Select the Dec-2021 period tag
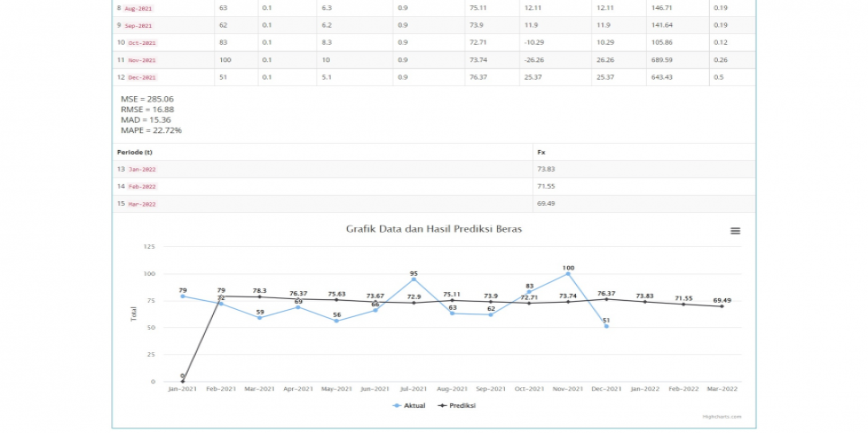Image resolution: width=868 pixels, height=433 pixels. coord(143,77)
